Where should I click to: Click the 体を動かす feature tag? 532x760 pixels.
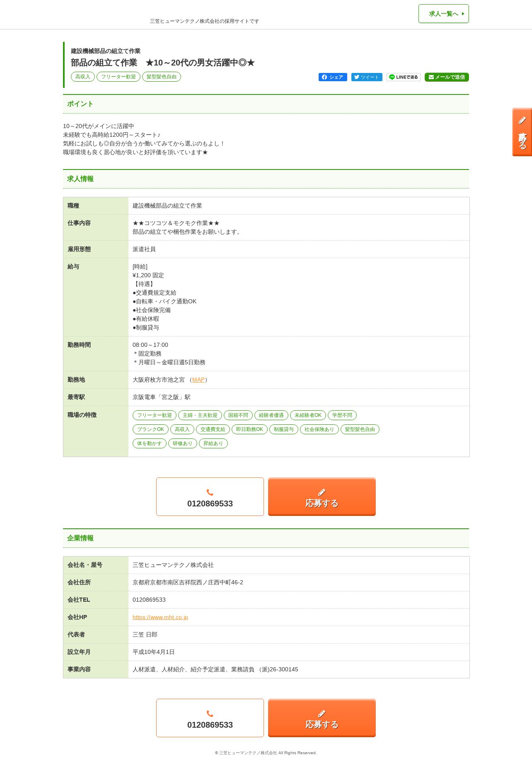tap(150, 443)
